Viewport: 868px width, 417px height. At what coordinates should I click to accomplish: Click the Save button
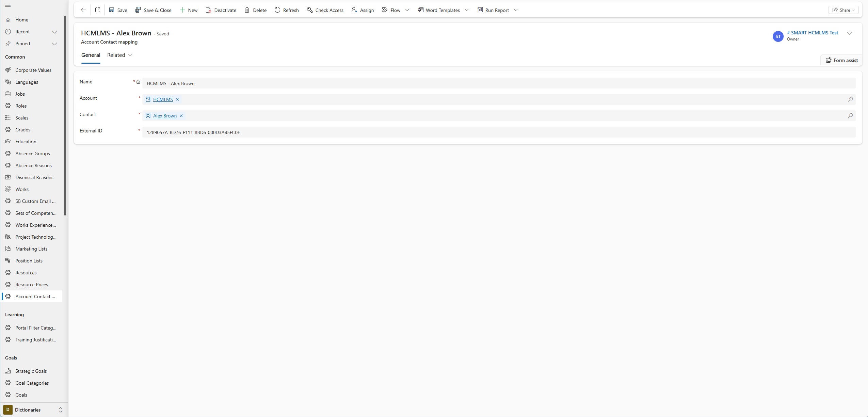coord(118,10)
